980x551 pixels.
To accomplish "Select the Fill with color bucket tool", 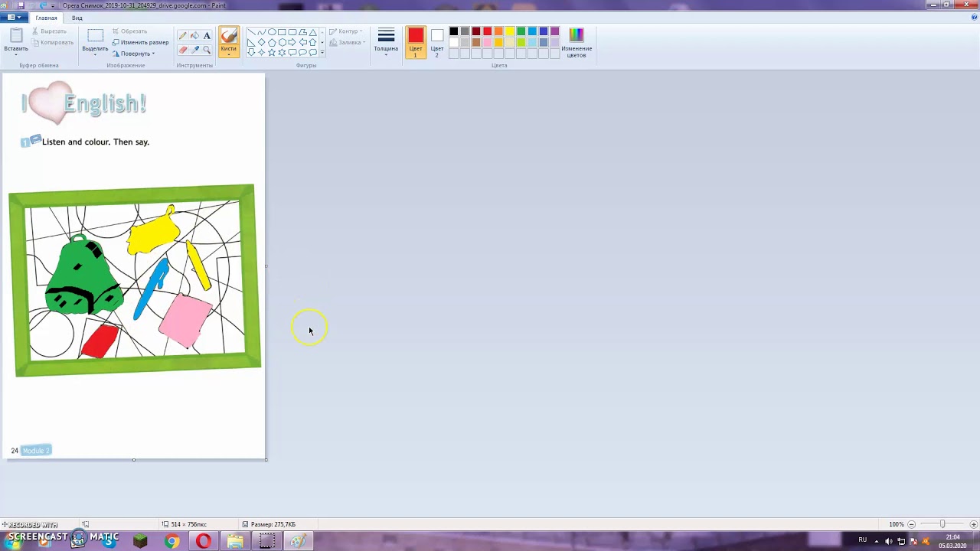I will coord(194,36).
